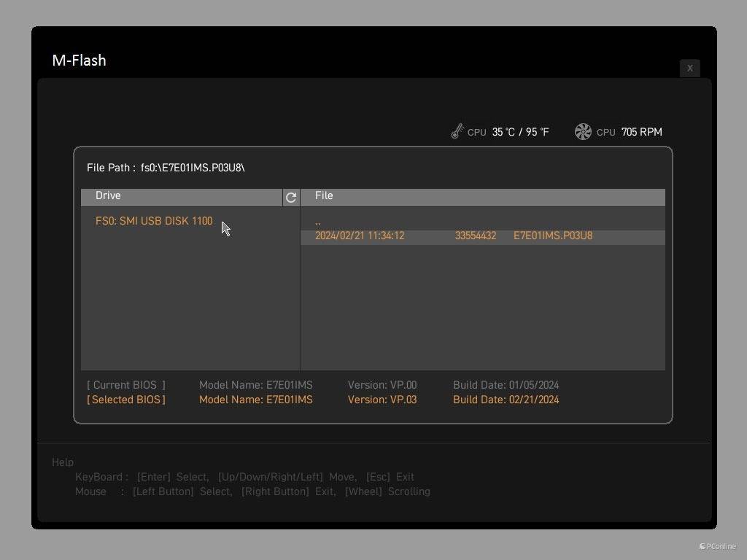Click the file size value 33554432
Viewport: 747px width, 560px height.
point(475,236)
